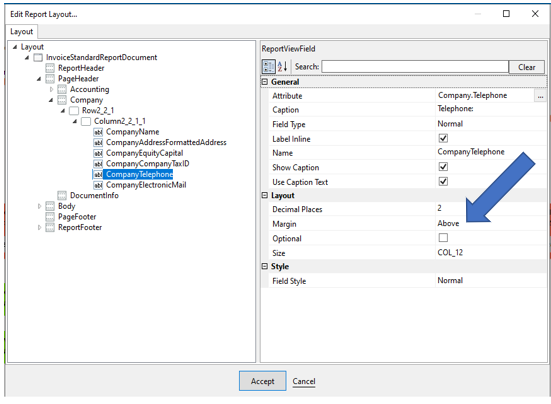Click the Column2_2_1_1 container icon
Screen dimensions: 551x404
click(x=86, y=121)
